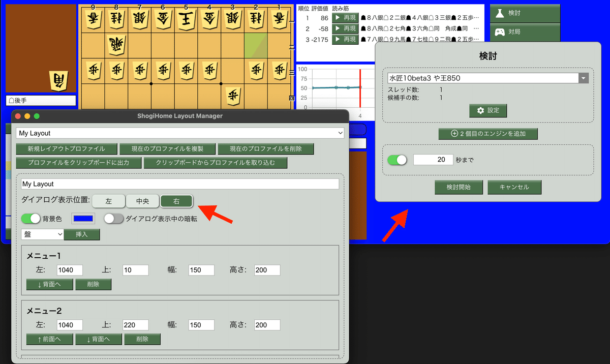
Task: Select 中央 as dialog display position
Action: [x=142, y=201]
